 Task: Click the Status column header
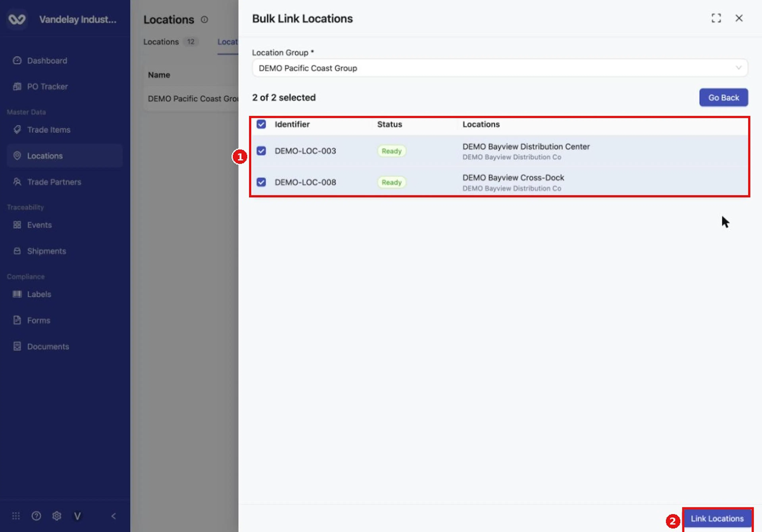point(390,124)
